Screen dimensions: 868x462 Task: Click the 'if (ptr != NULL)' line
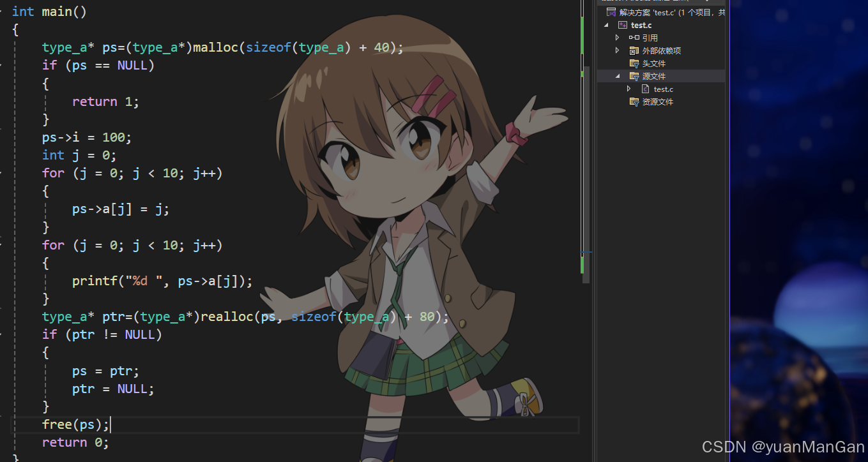(102, 334)
